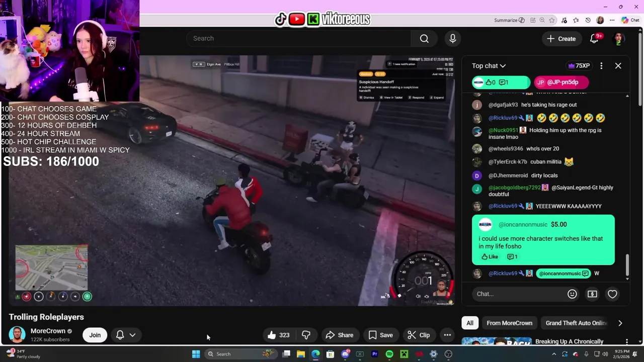Expand the Top chat mode dropdown

[x=489, y=66]
